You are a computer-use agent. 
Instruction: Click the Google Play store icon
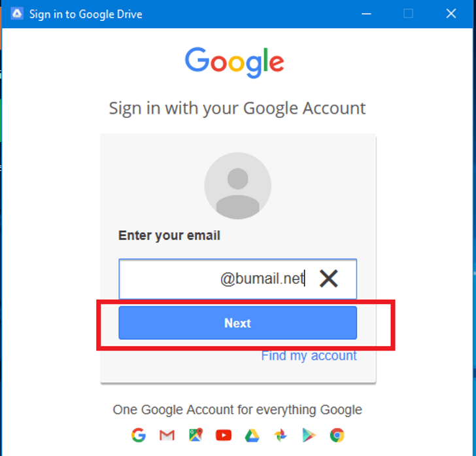pyautogui.click(x=309, y=435)
